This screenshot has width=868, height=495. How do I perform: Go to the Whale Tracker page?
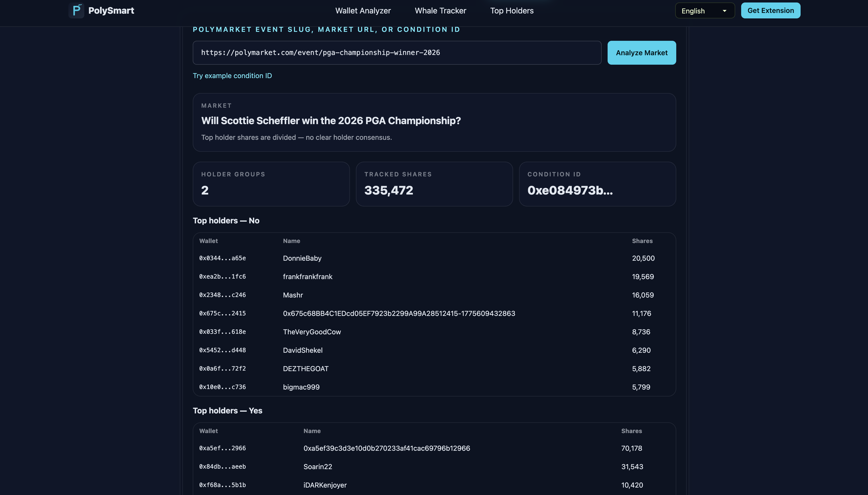[x=440, y=10]
